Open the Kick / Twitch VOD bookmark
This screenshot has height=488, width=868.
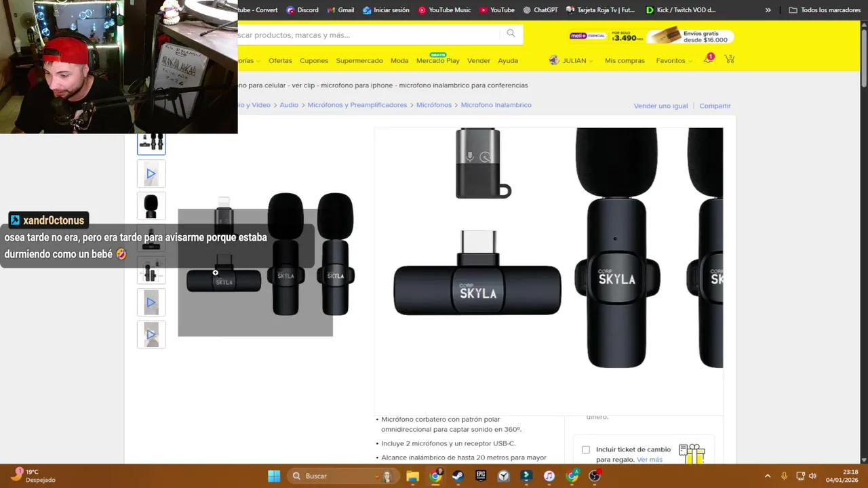click(x=681, y=10)
